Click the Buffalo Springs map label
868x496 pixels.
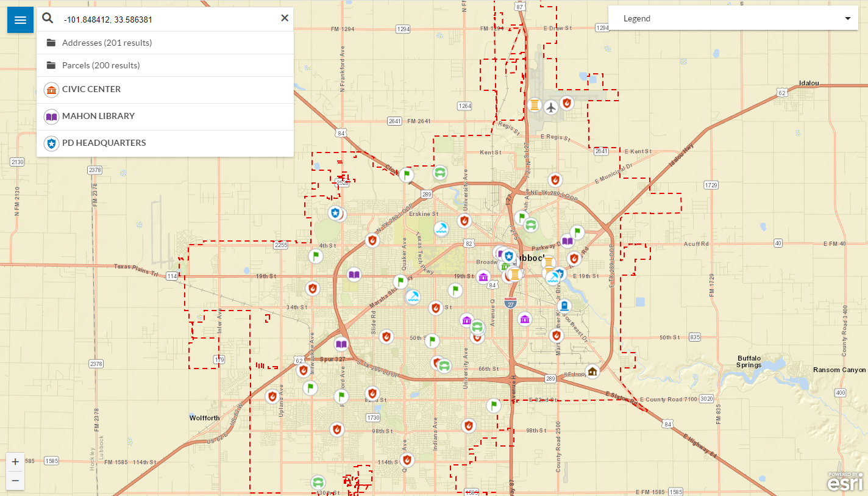click(x=749, y=361)
